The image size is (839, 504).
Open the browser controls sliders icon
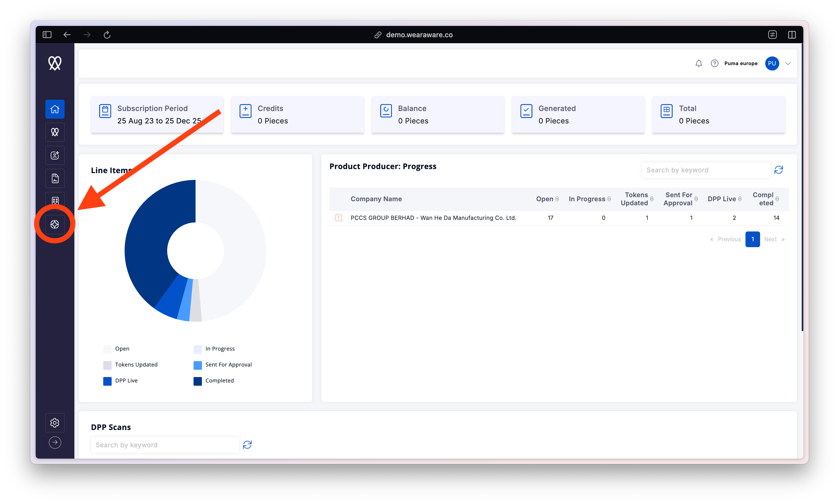[772, 35]
